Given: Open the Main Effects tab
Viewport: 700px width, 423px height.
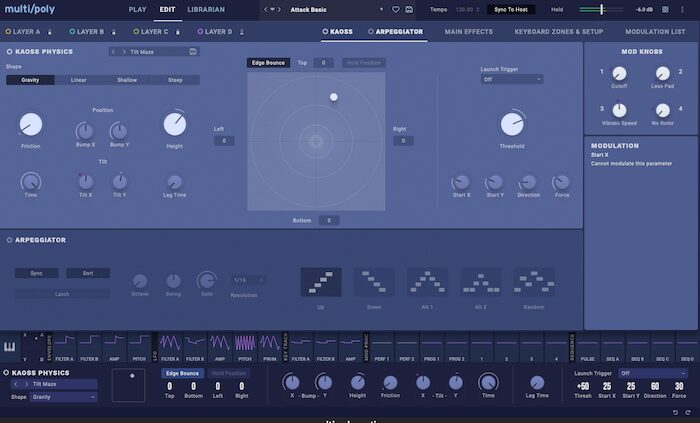Looking at the screenshot, I should pyautogui.click(x=469, y=32).
